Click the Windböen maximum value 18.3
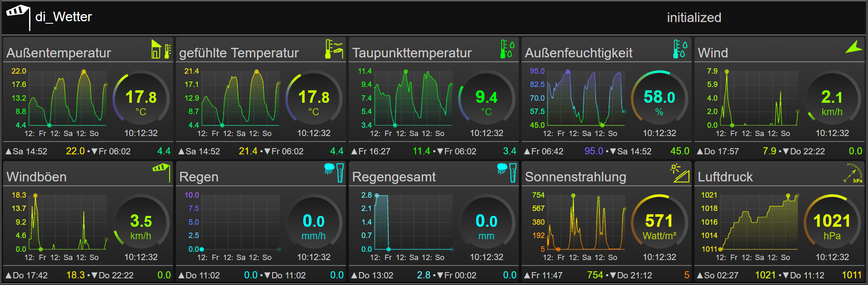Image resolution: width=868 pixels, height=285 pixels. (x=76, y=275)
